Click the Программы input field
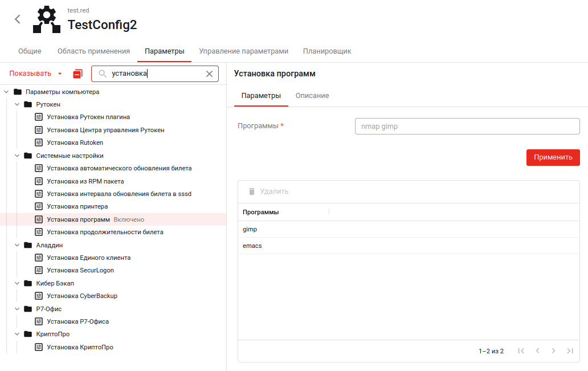The width and height of the screenshot is (588, 371). [467, 127]
